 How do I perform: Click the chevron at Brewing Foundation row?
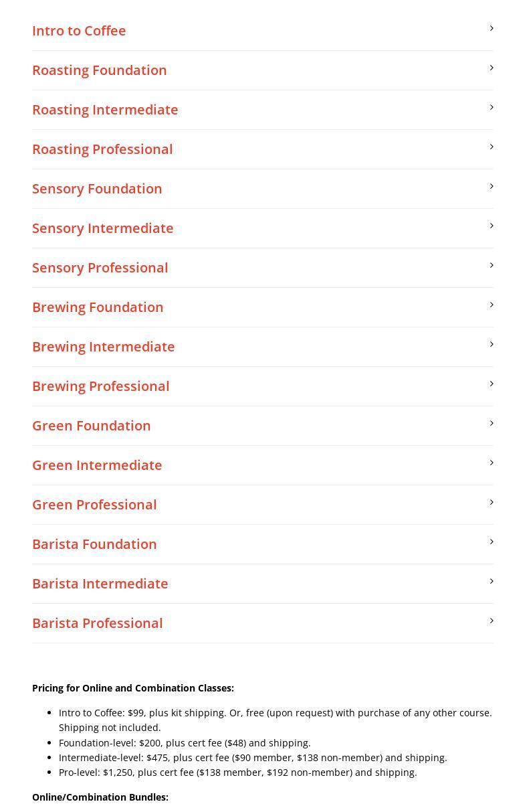tap(491, 305)
